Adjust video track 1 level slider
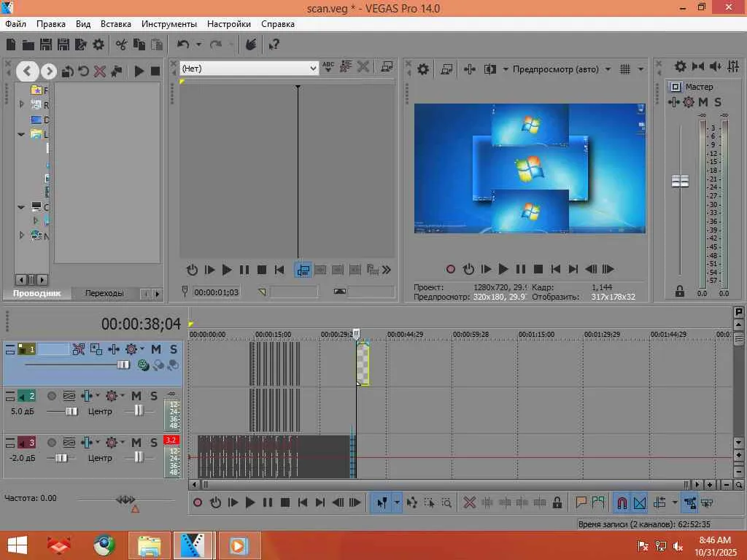This screenshot has height=560, width=747. [x=123, y=365]
